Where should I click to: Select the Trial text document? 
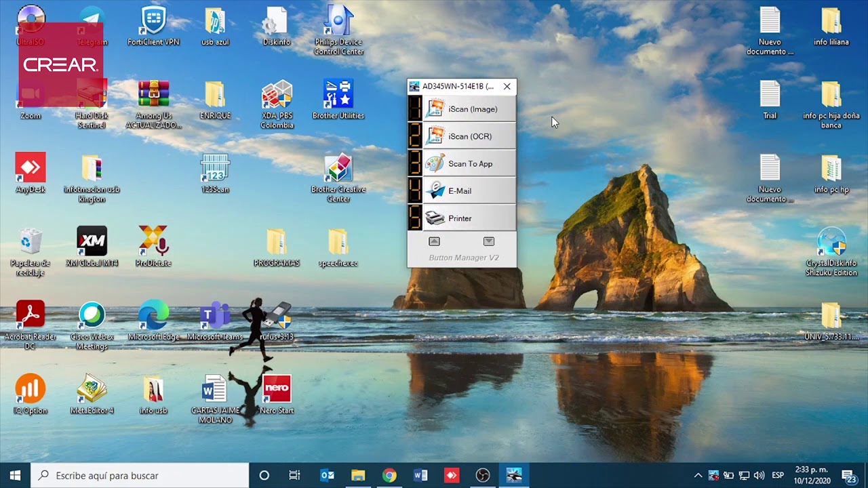tap(770, 100)
